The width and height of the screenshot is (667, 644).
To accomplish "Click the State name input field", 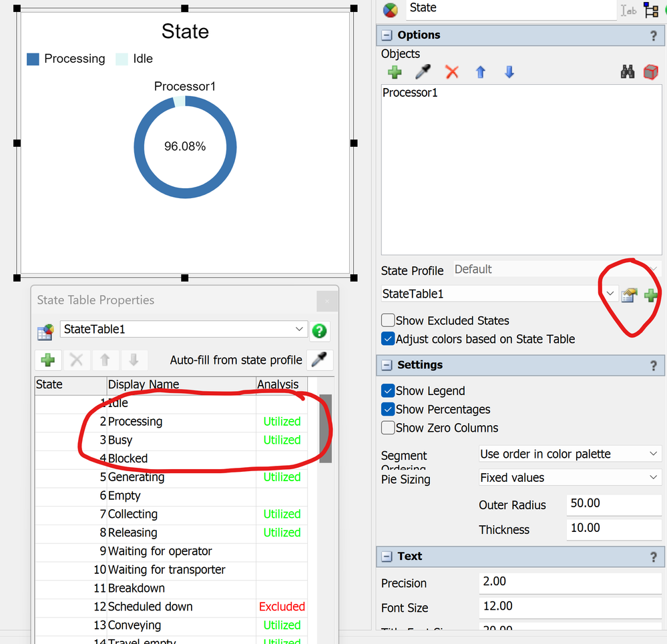I will (x=511, y=9).
